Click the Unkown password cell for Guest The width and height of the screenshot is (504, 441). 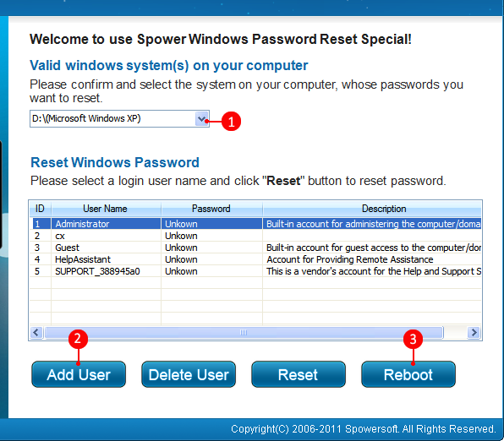tap(211, 248)
